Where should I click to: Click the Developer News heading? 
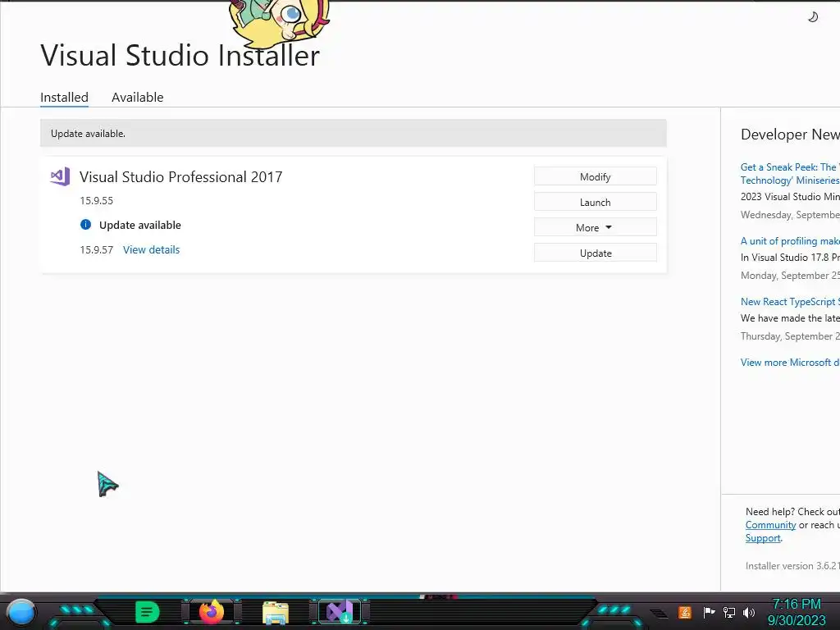[790, 134]
